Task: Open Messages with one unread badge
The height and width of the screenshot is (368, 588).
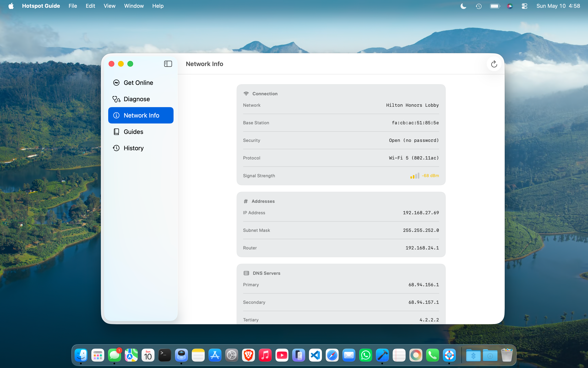Action: pyautogui.click(x=115, y=355)
